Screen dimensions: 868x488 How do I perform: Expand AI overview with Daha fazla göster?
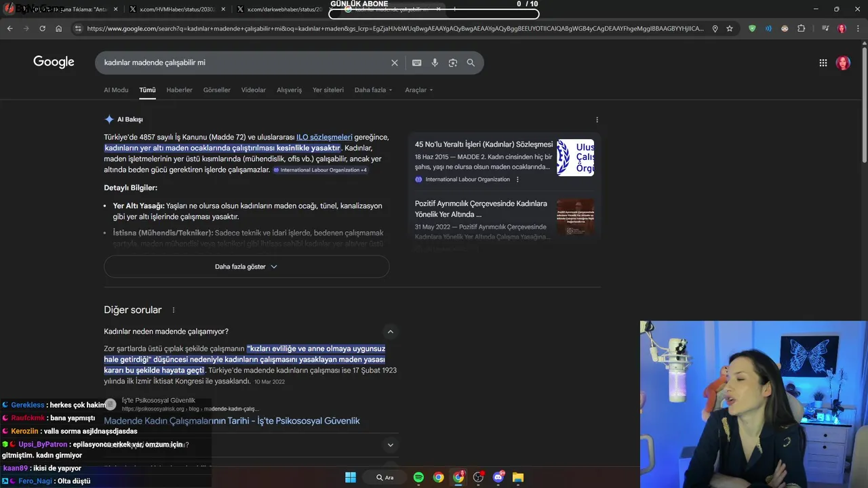(x=246, y=266)
